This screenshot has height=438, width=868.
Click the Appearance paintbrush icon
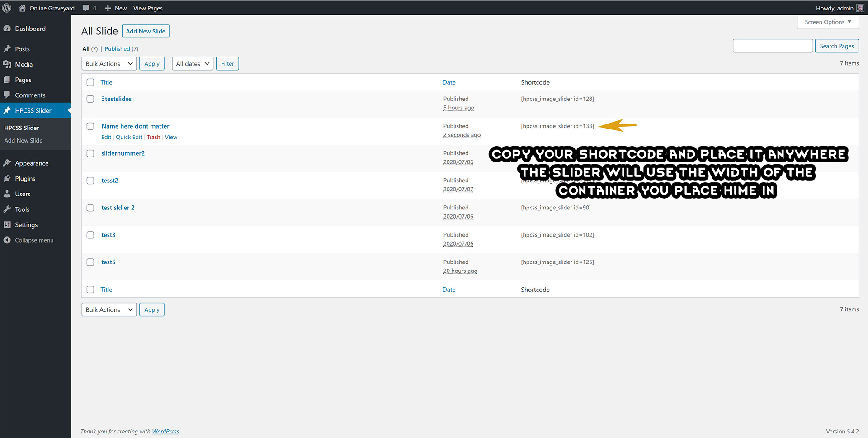[x=7, y=163]
